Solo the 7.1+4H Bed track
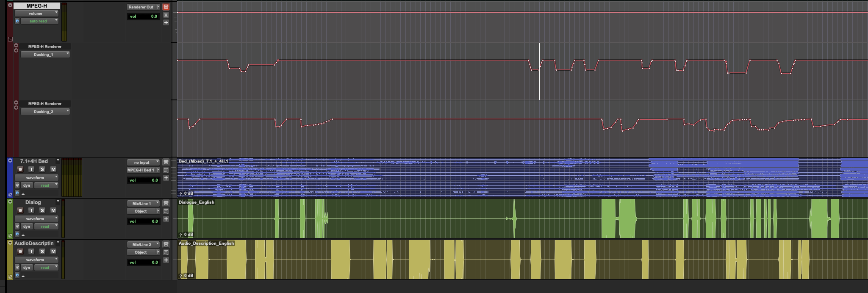Image resolution: width=868 pixels, height=293 pixels. click(x=42, y=169)
